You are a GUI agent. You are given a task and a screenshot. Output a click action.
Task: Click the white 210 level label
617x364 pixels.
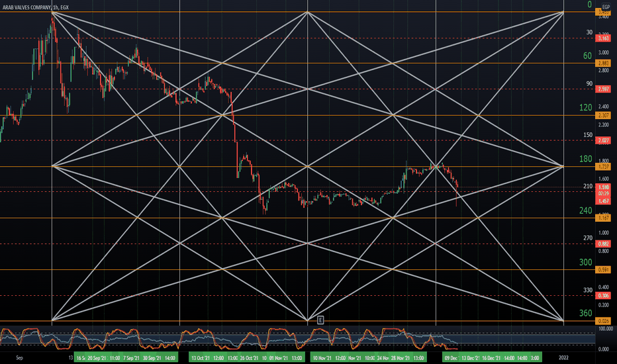(x=588, y=186)
